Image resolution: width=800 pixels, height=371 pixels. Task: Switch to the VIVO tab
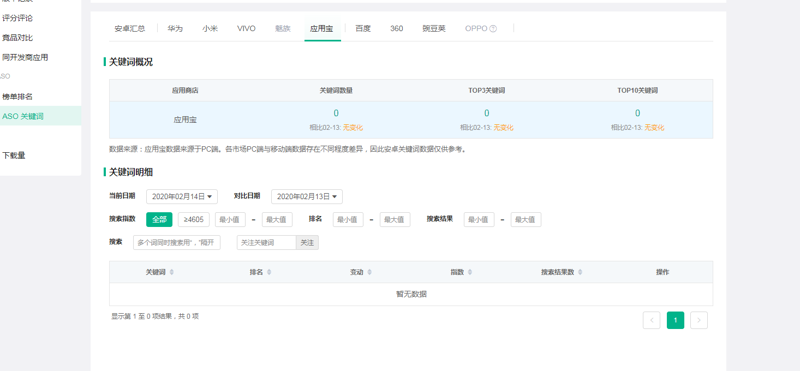click(246, 29)
